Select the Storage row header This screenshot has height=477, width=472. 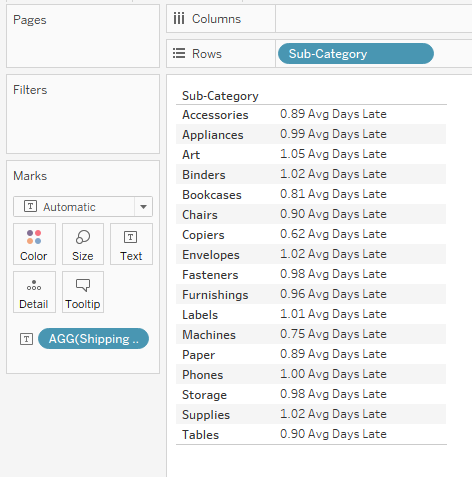click(204, 395)
